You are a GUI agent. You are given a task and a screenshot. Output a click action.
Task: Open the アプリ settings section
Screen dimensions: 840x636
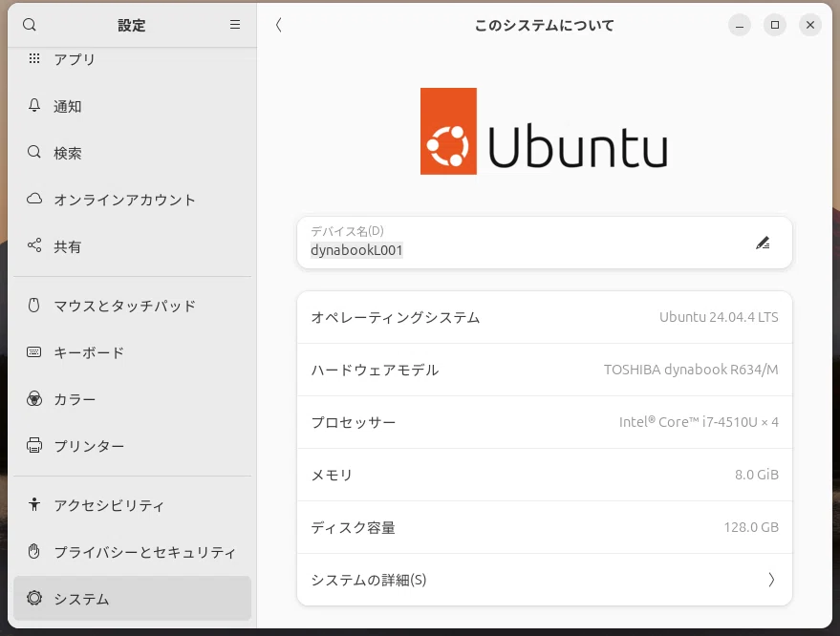(132, 59)
